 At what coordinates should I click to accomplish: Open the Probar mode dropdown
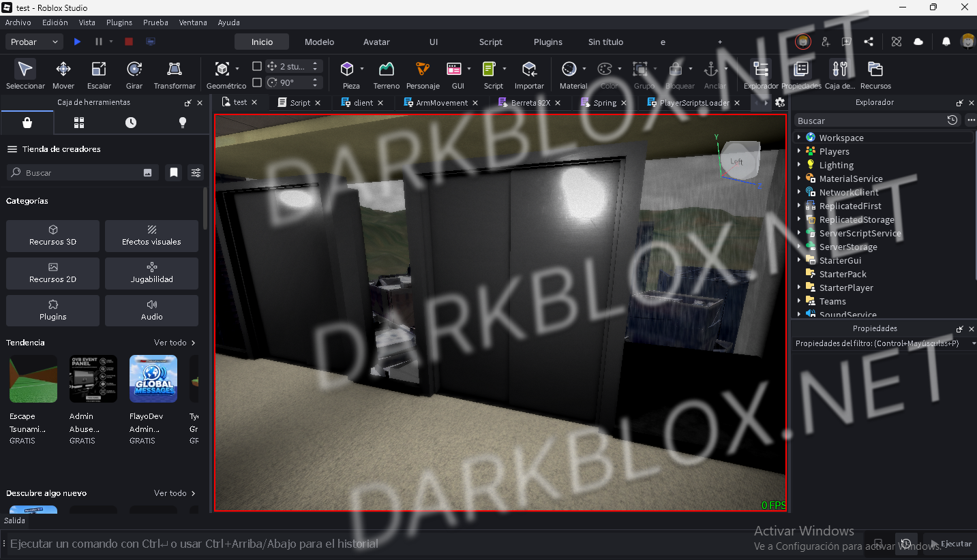34,42
